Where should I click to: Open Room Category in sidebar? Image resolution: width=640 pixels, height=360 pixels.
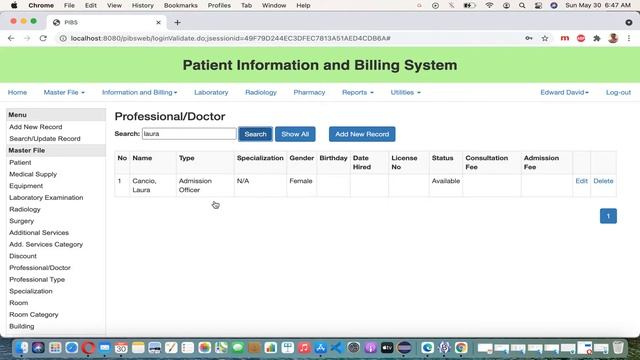point(34,315)
